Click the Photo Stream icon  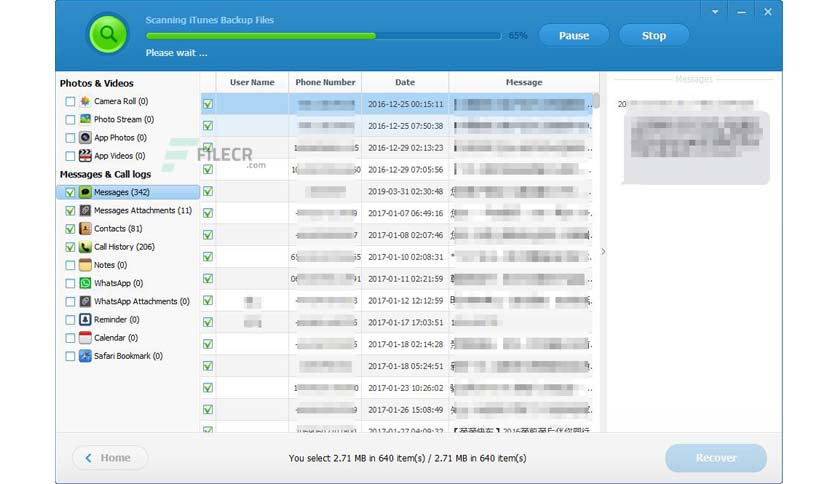[85, 119]
